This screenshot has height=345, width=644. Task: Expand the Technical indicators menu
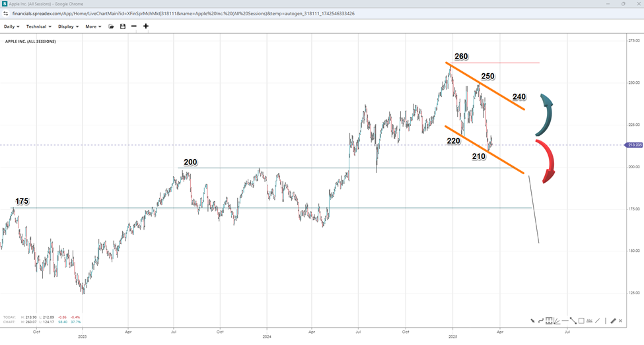coord(38,26)
